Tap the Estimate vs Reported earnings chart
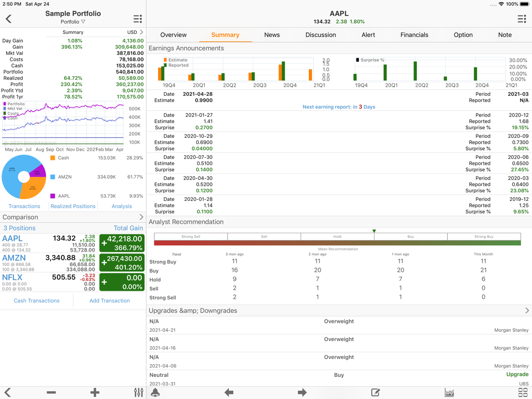 tap(237, 69)
